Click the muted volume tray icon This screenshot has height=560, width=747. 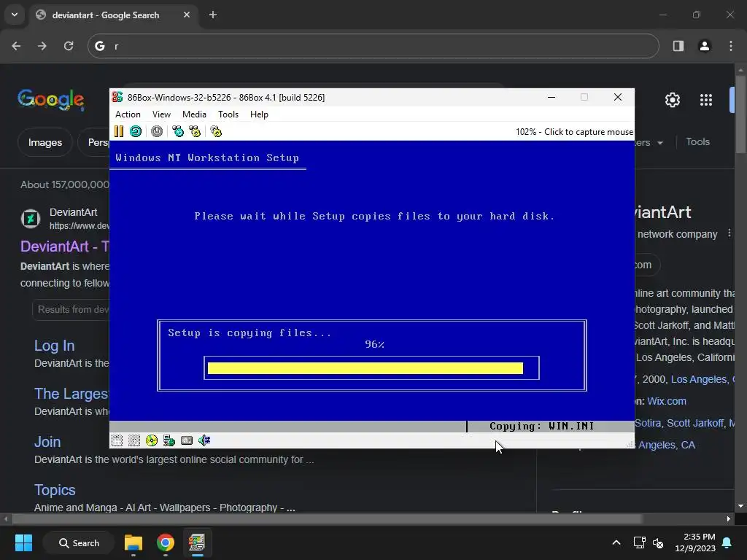[x=659, y=542]
